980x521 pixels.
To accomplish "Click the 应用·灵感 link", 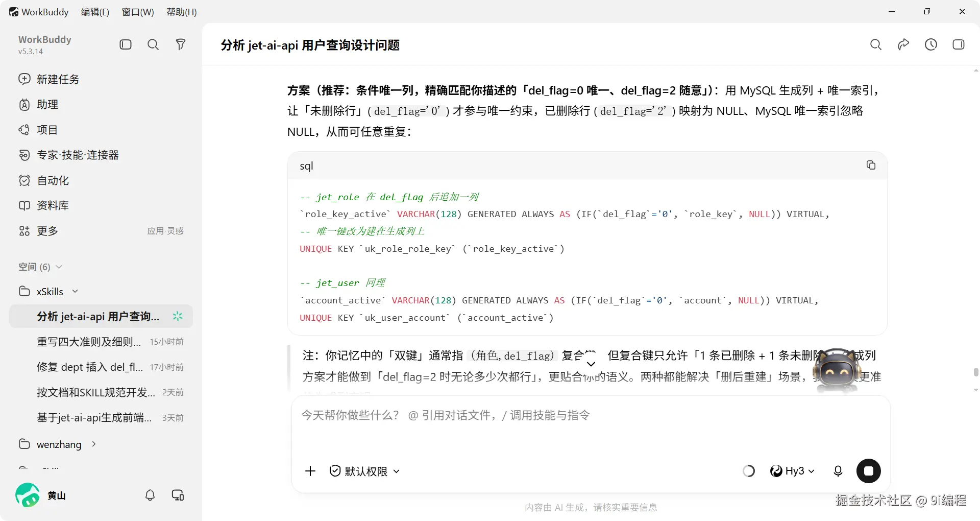I will [x=165, y=231].
